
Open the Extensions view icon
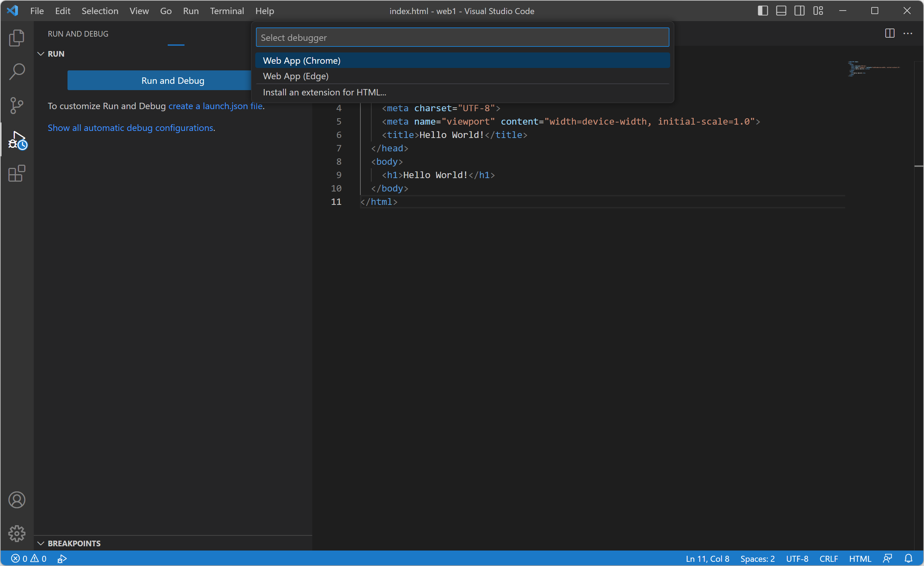[x=17, y=174]
